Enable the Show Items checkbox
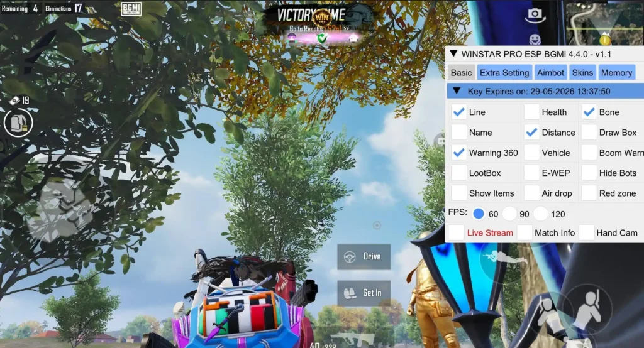 click(458, 193)
